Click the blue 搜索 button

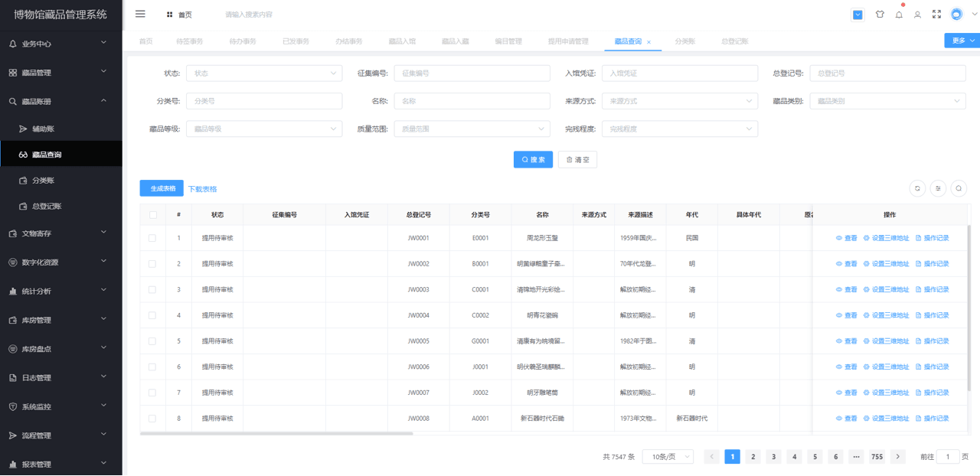click(x=533, y=160)
